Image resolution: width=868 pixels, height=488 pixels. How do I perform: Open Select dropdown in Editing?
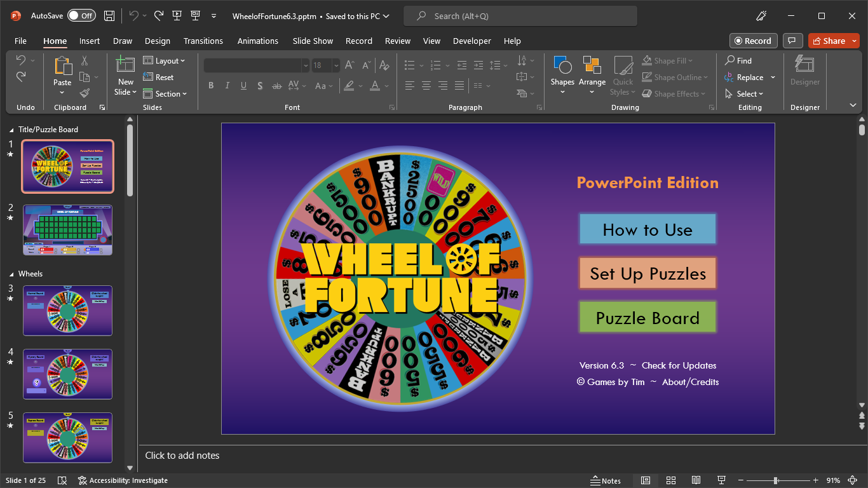[x=744, y=93]
